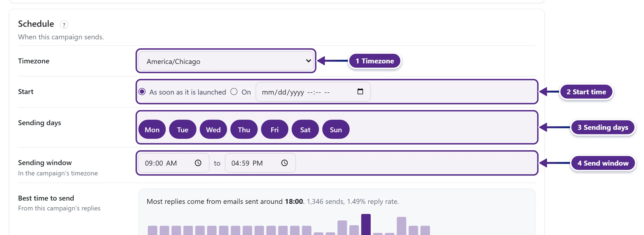The image size is (644, 235).
Task: Toggle Thu sending day
Action: pos(244,130)
